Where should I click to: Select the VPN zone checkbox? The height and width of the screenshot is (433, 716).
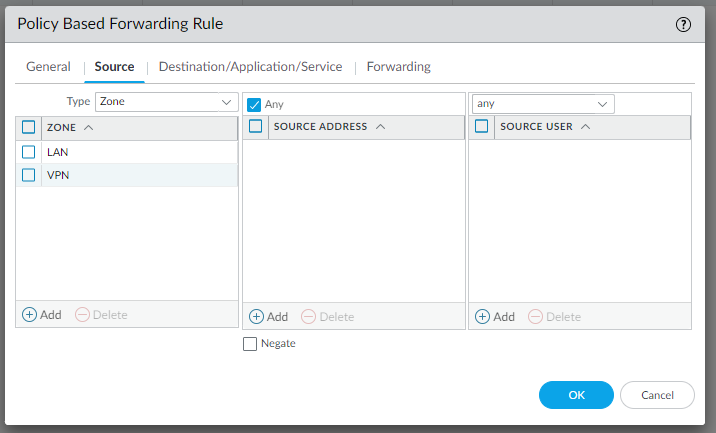point(28,175)
